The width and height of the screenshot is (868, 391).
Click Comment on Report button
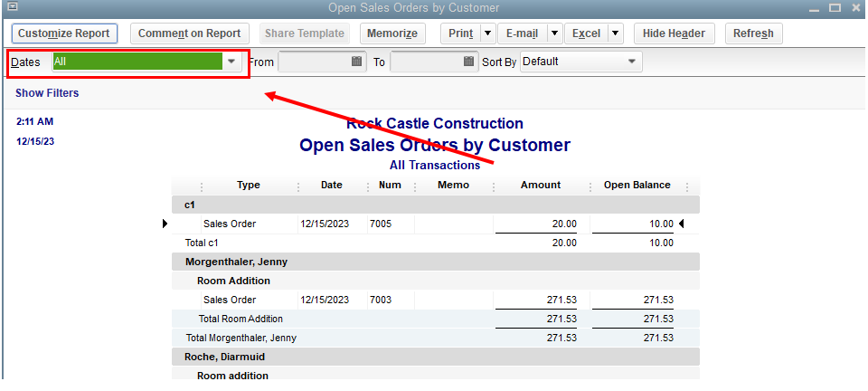189,33
